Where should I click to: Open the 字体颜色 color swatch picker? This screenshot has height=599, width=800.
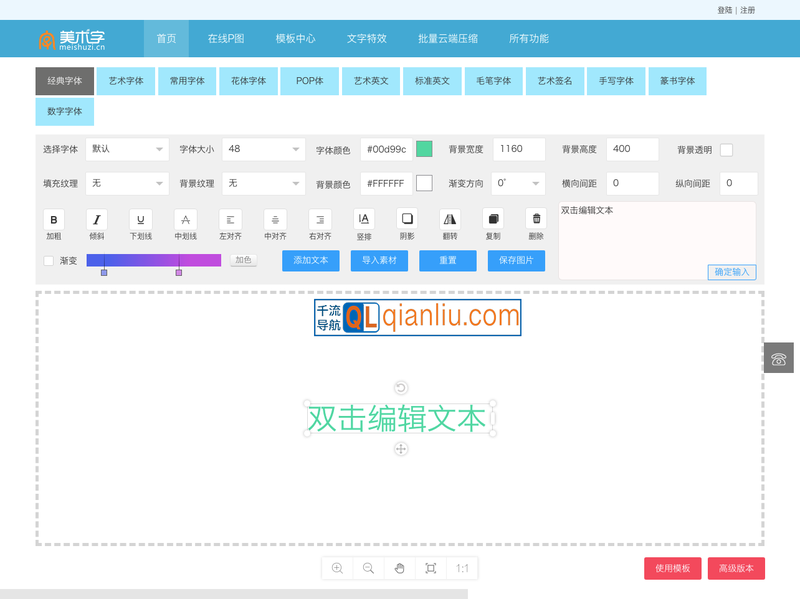427,148
